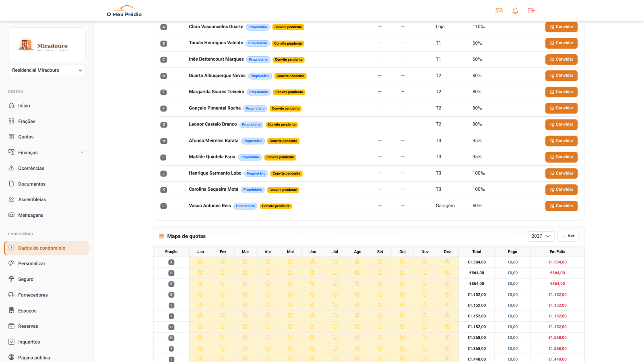Open the 2027 year dropdown
The height and width of the screenshot is (362, 644).
tap(541, 237)
